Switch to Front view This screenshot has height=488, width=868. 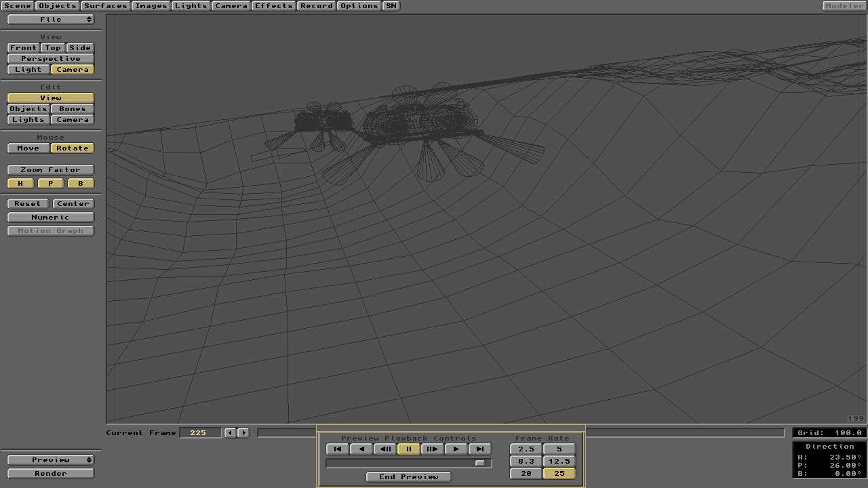click(23, 47)
